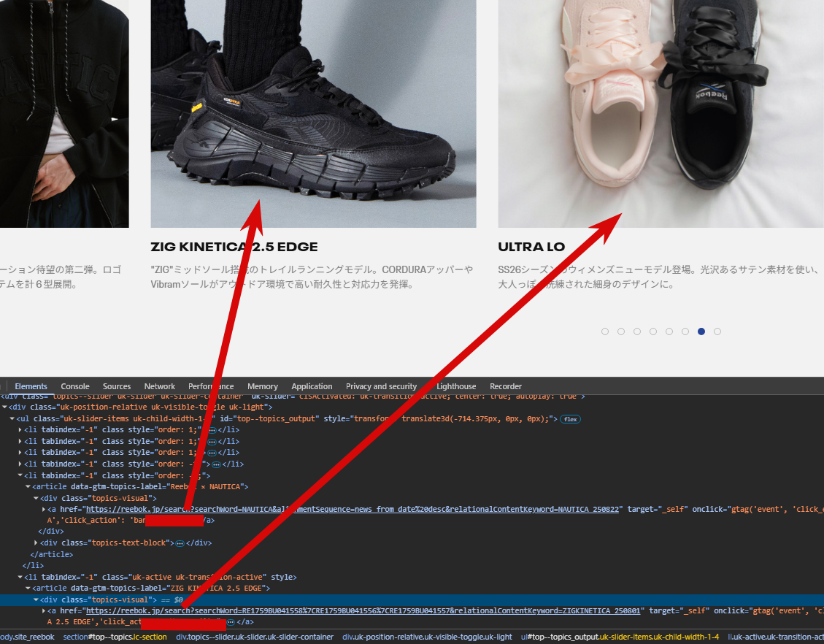Switch to the Recorder tab
The image size is (824, 644).
point(506,386)
